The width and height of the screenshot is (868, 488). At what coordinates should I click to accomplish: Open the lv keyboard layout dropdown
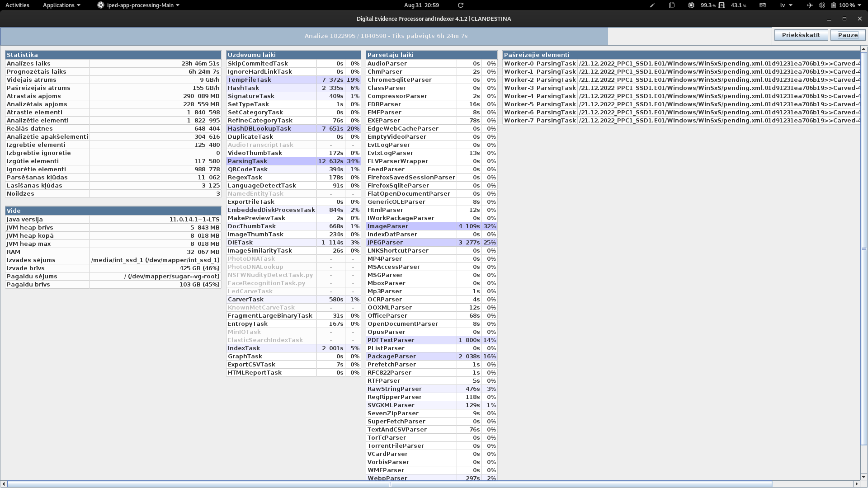click(x=786, y=5)
